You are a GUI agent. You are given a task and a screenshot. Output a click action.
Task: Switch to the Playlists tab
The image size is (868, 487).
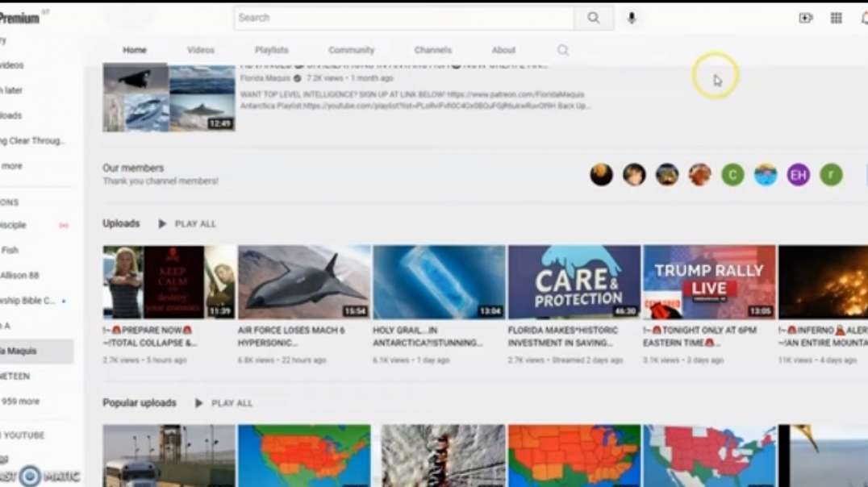point(271,50)
